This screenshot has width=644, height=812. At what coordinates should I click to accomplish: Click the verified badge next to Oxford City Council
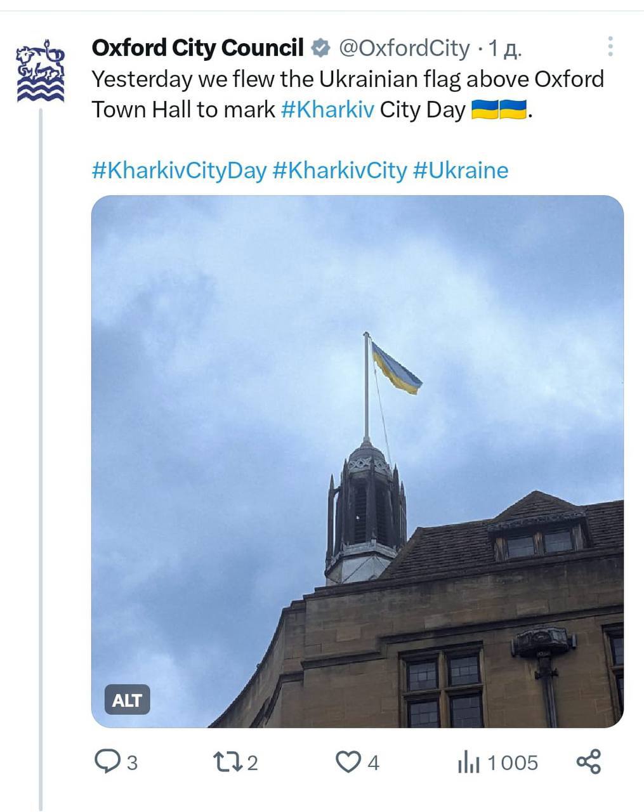pos(322,48)
